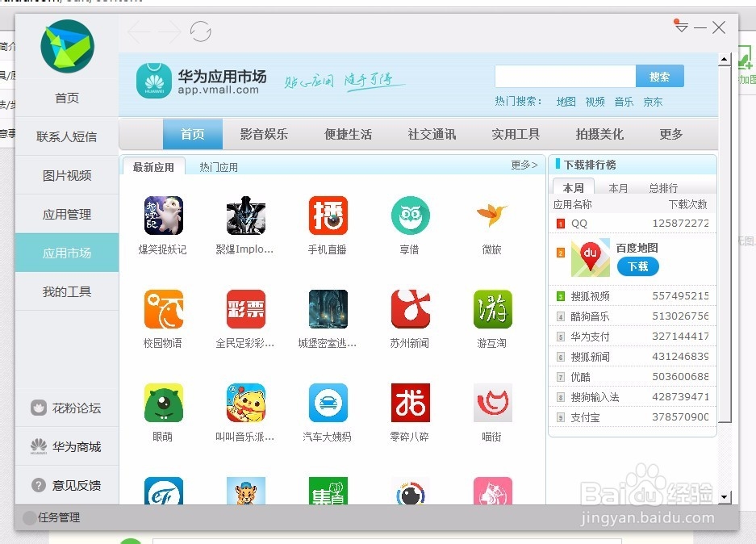The image size is (756, 544).
Task: Open the 花粉论坛 icon in sidebar
Action: pos(39,408)
